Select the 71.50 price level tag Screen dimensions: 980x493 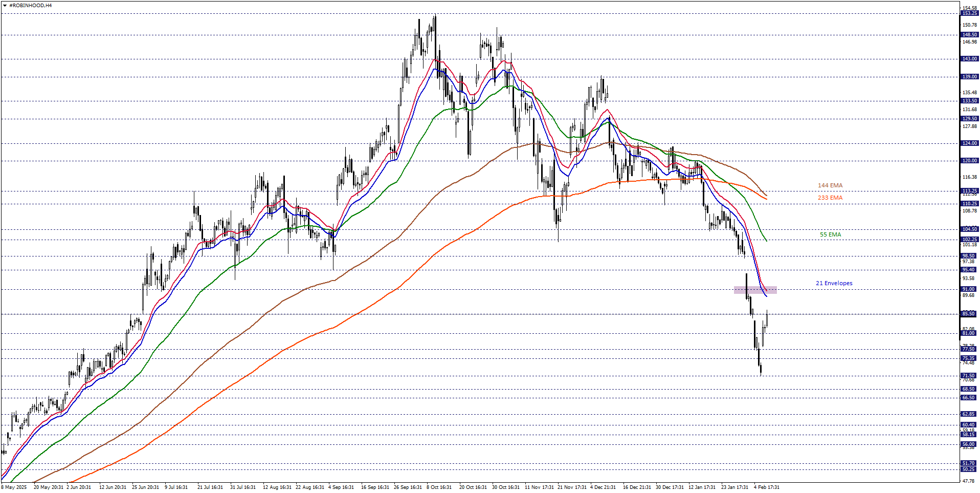tap(969, 376)
